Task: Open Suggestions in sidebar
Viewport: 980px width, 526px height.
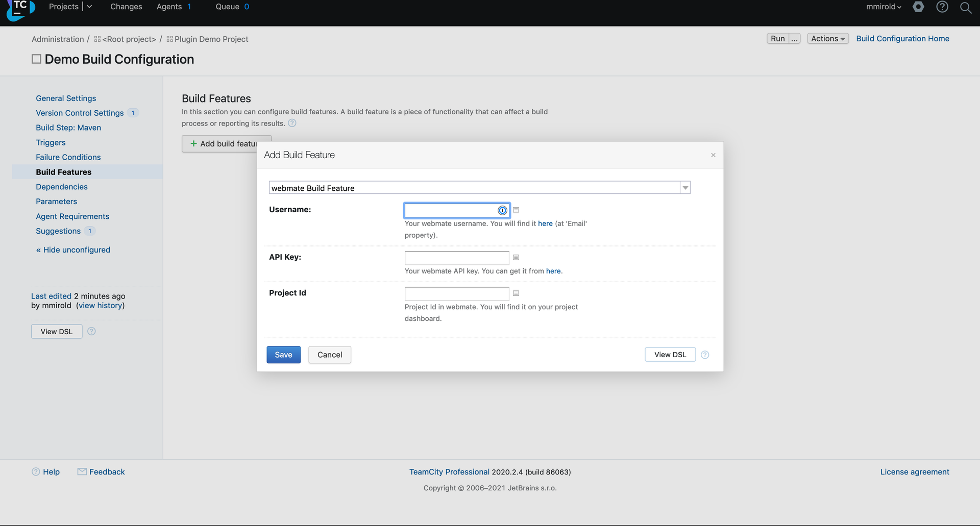Action: [x=58, y=232]
